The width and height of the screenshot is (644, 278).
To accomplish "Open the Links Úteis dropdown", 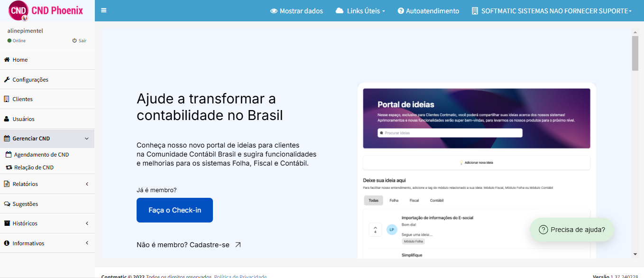I will 361,10.
